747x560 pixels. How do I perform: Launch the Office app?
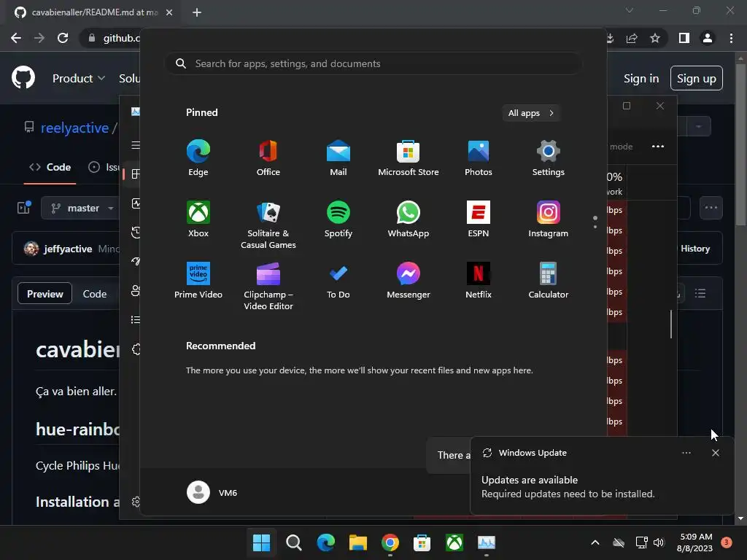tap(268, 158)
